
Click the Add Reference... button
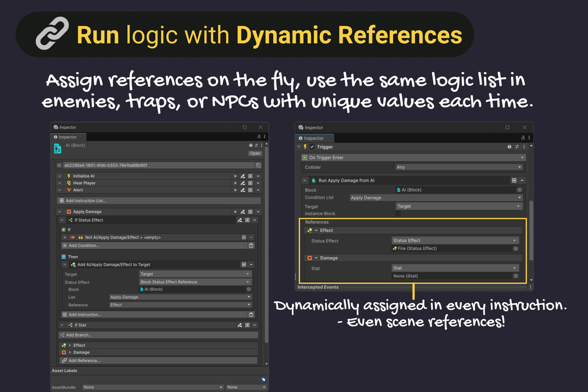click(x=84, y=361)
